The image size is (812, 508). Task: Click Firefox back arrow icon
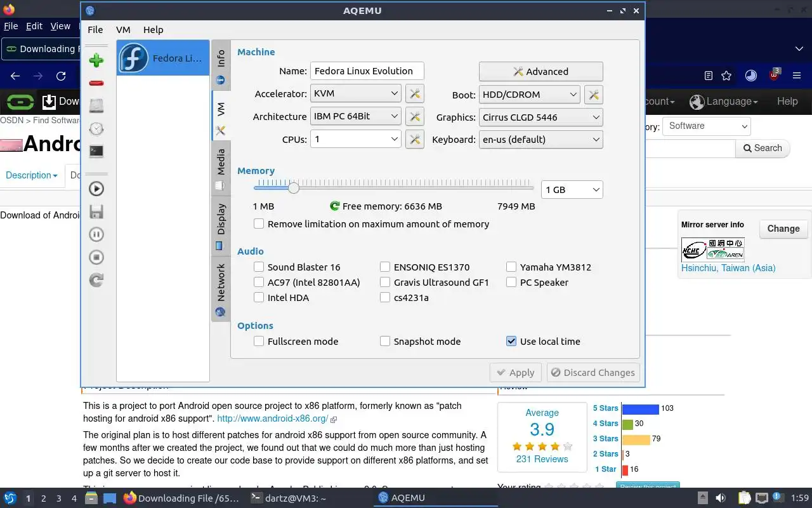[15, 76]
